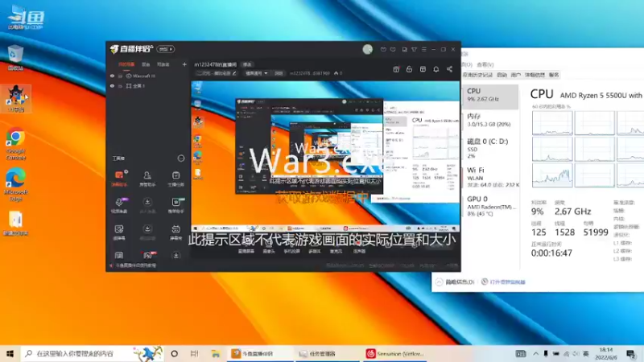Add a new scene with plus icon
The height and width of the screenshot is (362, 644).
pyautogui.click(x=184, y=64)
